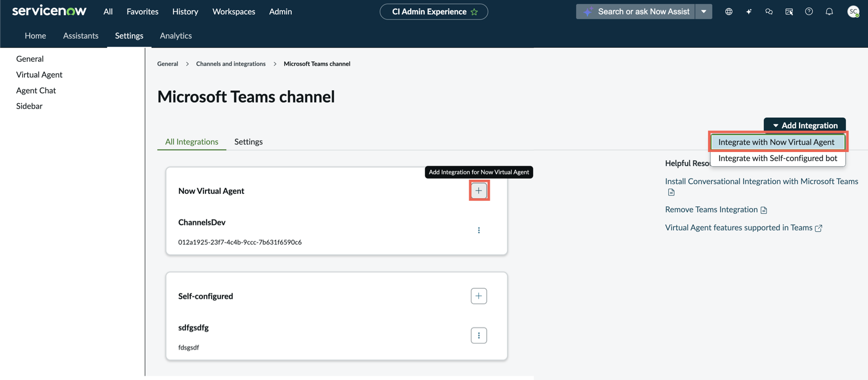Add integration for Now Virtual Agent plus
This screenshot has width=868, height=380.
pyautogui.click(x=479, y=191)
